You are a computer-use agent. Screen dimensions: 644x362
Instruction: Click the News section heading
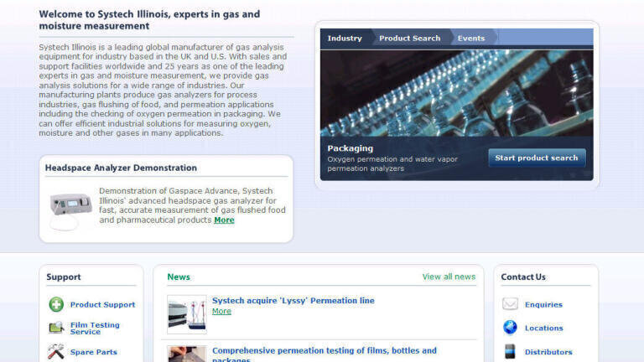tap(179, 277)
